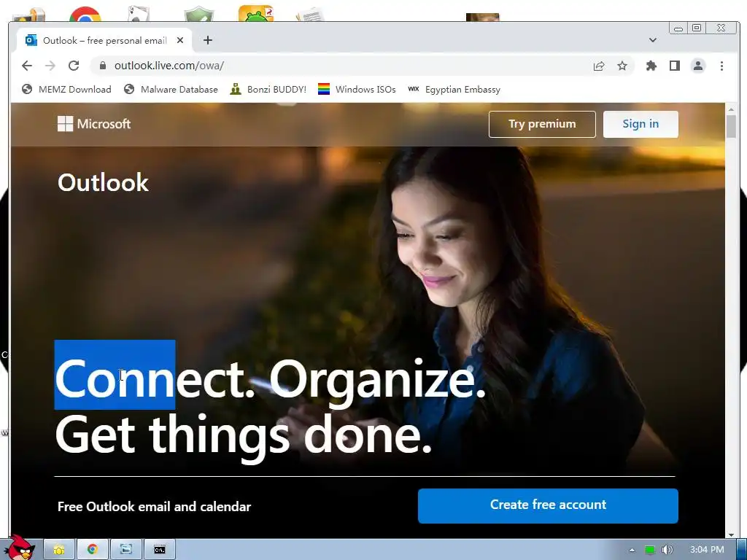747x560 pixels.
Task: Open the window-switcher taskbar icon
Action: [125, 550]
